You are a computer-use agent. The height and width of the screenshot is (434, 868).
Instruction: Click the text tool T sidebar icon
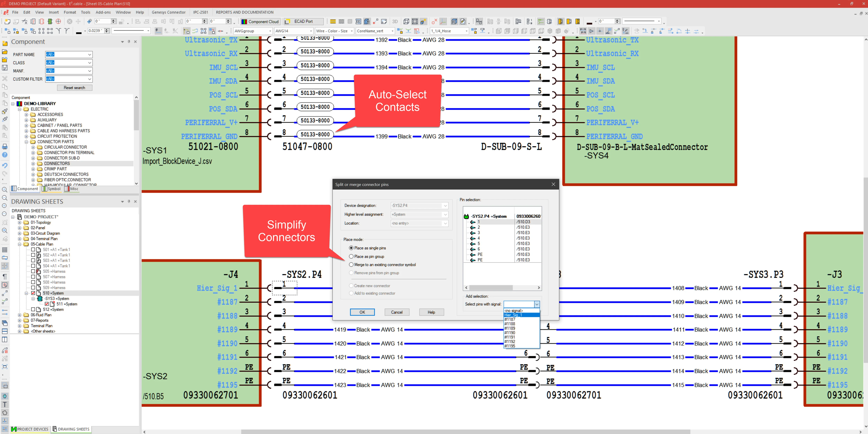pos(5,404)
